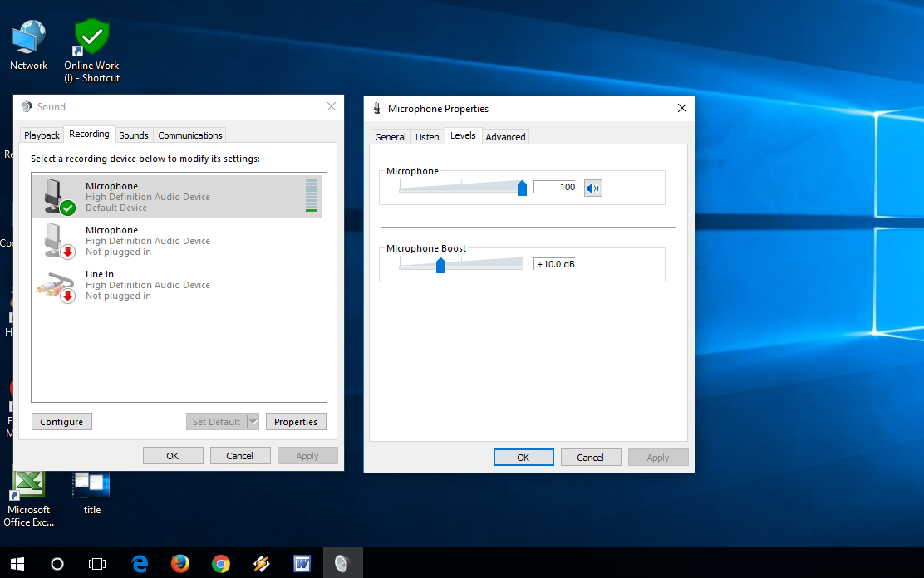The height and width of the screenshot is (578, 924).
Task: Open the Listen tab in Microphone Properties
Action: coord(427,136)
